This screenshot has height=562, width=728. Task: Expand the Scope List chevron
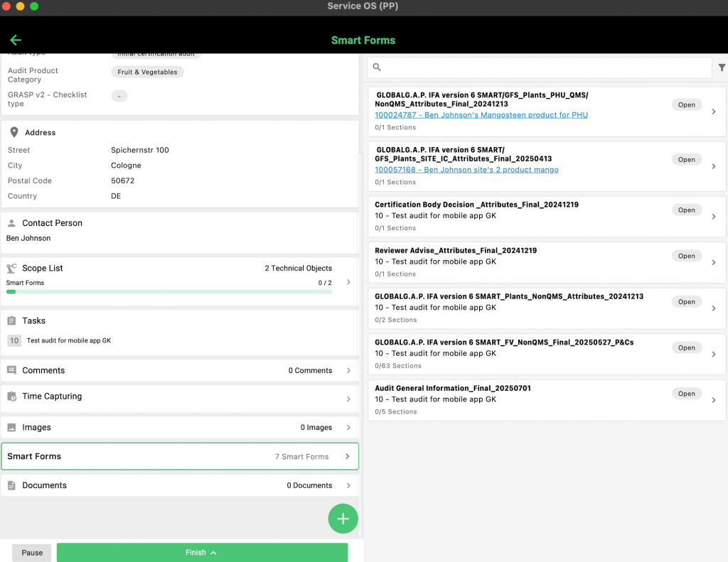tap(348, 282)
